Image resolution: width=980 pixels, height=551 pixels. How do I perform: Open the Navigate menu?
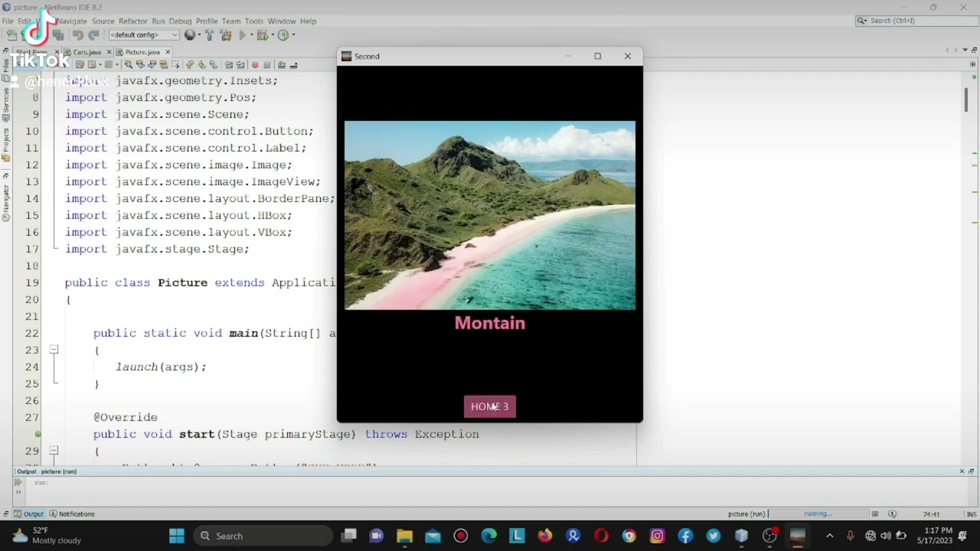pyautogui.click(x=72, y=21)
